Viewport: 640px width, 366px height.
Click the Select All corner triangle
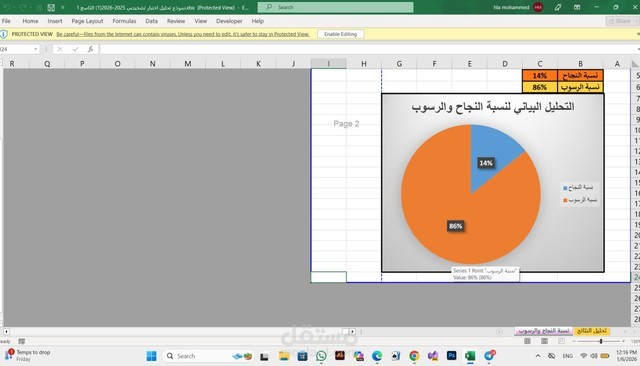pos(635,64)
